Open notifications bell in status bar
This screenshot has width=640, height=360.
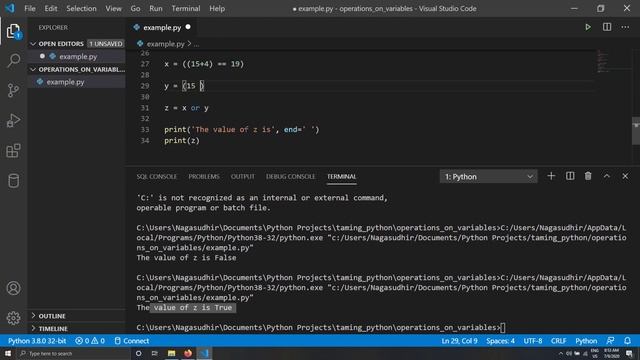pyautogui.click(x=627, y=341)
